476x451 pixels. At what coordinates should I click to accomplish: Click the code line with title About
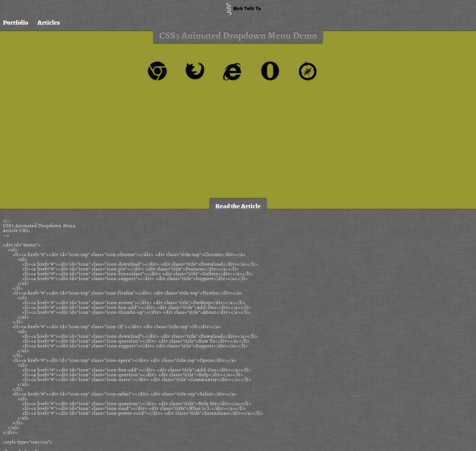137,312
